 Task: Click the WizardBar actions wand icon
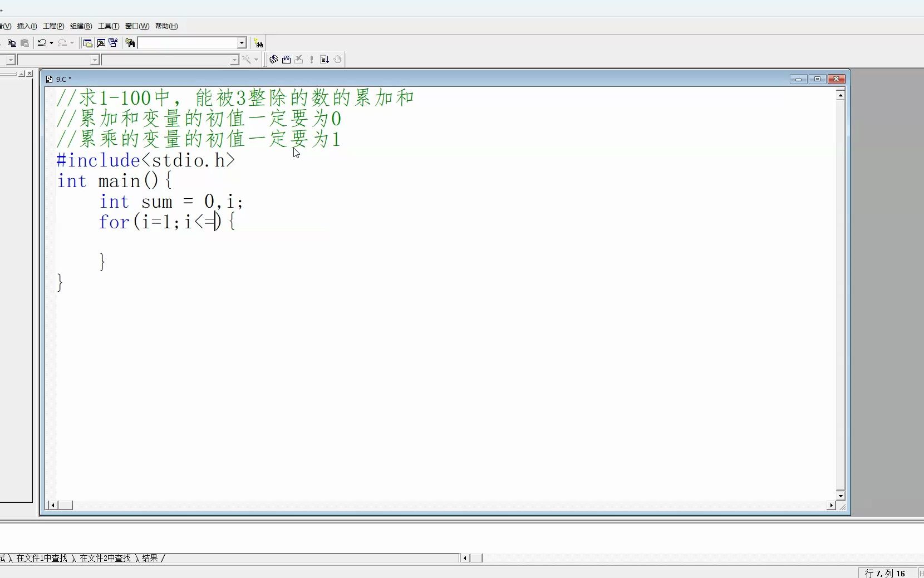tap(246, 60)
